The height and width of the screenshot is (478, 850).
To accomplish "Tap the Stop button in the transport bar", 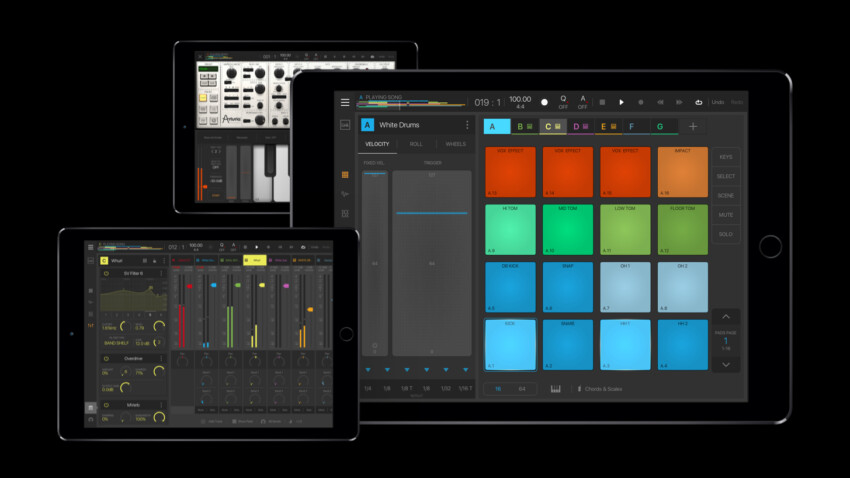I will click(602, 102).
